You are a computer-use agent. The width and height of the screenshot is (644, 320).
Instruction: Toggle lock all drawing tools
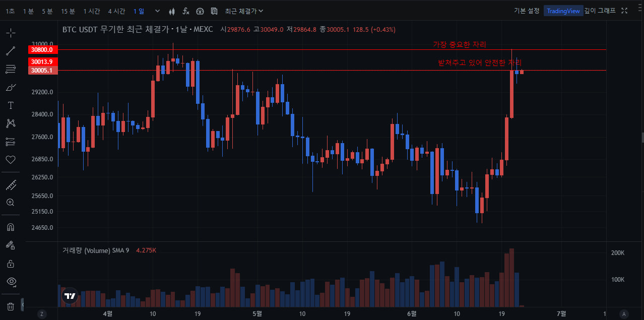click(x=11, y=264)
